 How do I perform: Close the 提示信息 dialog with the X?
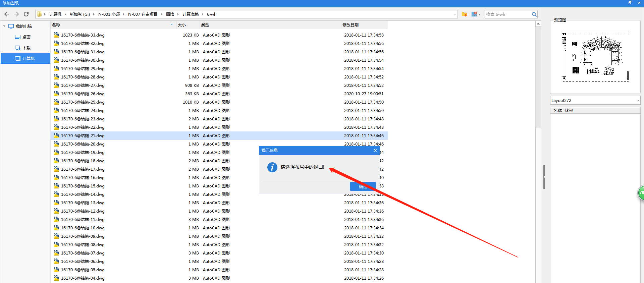(375, 150)
